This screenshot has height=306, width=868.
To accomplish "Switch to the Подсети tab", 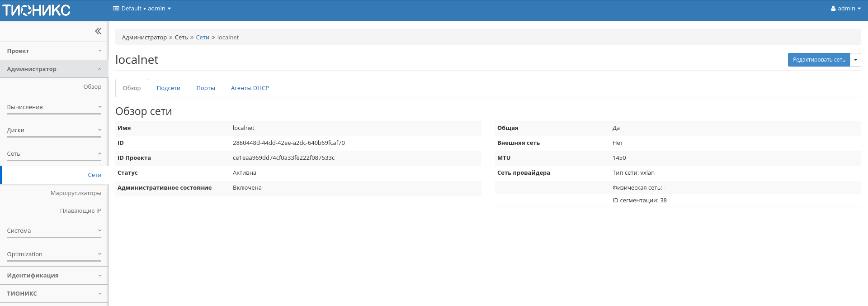I will [168, 88].
